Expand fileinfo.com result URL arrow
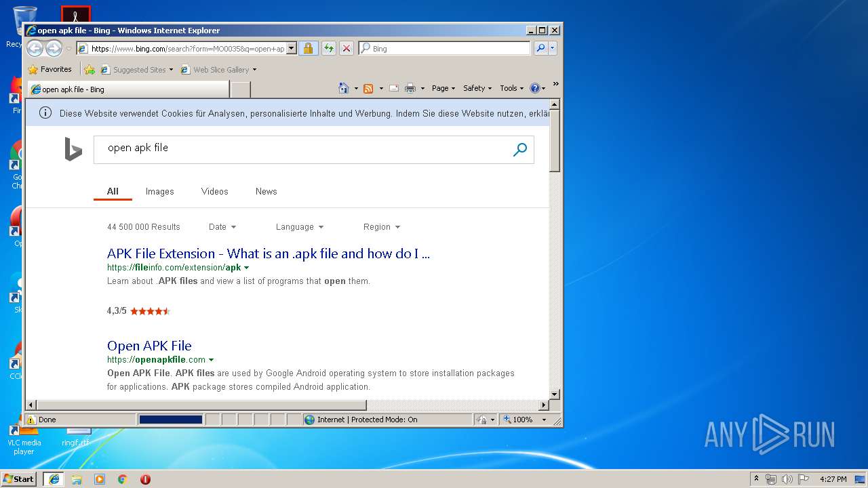The width and height of the screenshot is (868, 488). (x=246, y=268)
